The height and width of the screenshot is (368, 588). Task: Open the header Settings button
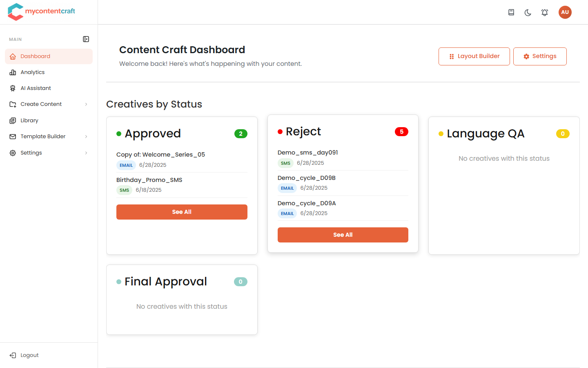pos(540,56)
